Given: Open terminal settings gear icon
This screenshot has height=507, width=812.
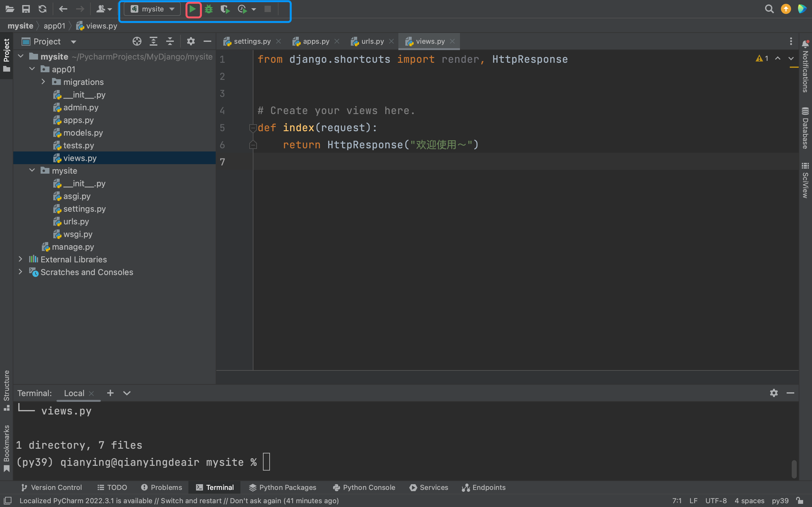Looking at the screenshot, I should pos(773,393).
